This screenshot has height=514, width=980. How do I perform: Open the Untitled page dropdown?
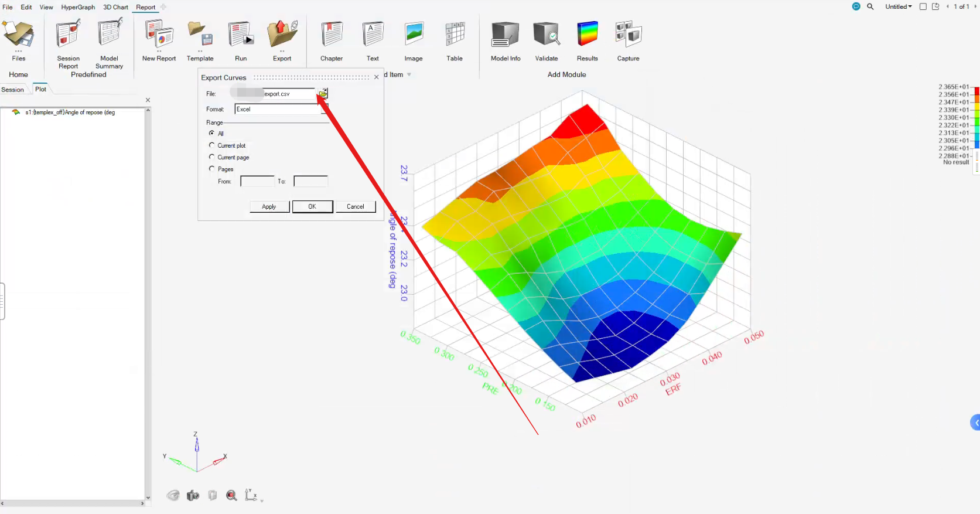tap(899, 6)
